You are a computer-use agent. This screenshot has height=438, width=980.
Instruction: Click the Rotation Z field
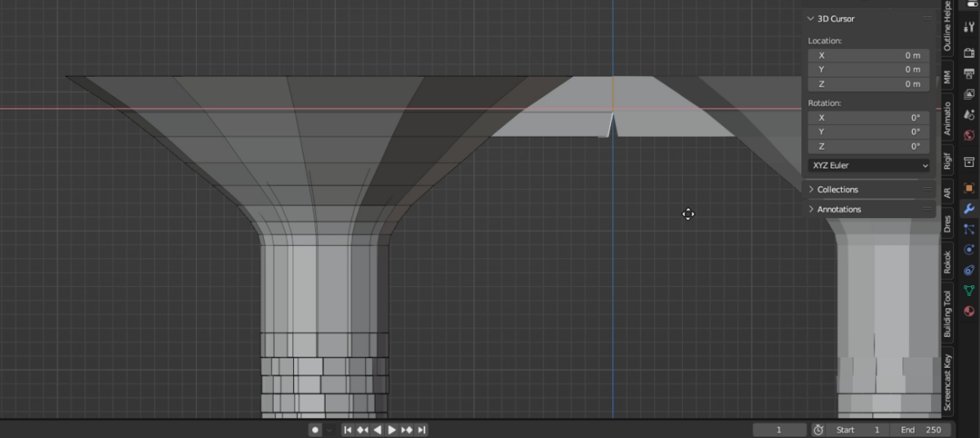tap(869, 146)
